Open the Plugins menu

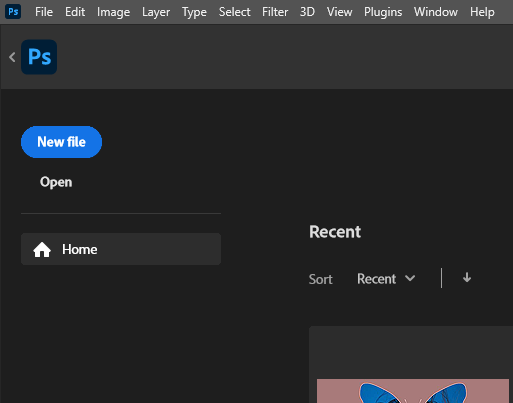(383, 12)
